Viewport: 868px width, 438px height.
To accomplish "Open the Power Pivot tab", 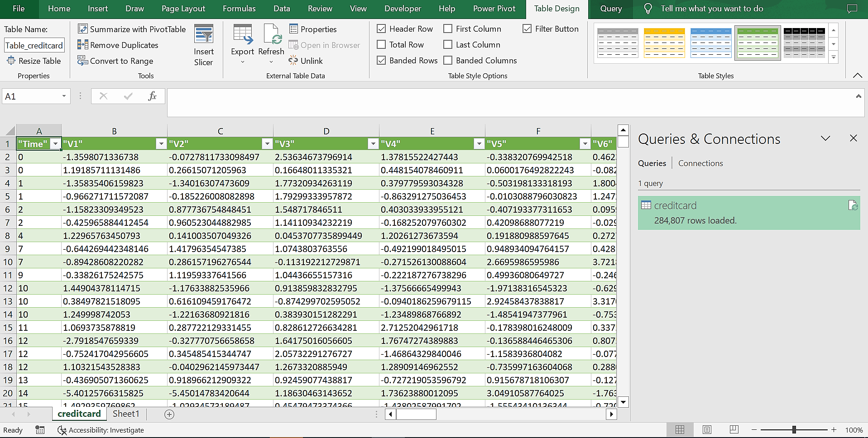I will click(x=494, y=9).
